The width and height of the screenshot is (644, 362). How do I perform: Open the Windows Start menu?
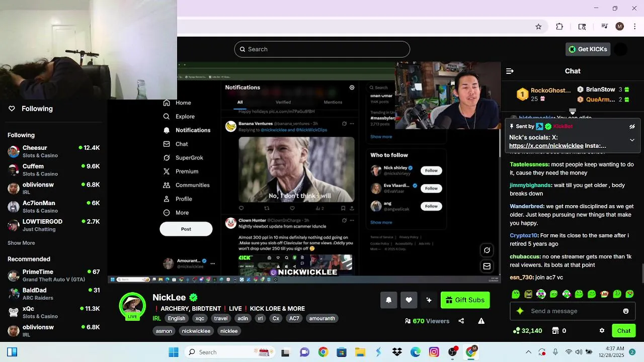(x=174, y=352)
